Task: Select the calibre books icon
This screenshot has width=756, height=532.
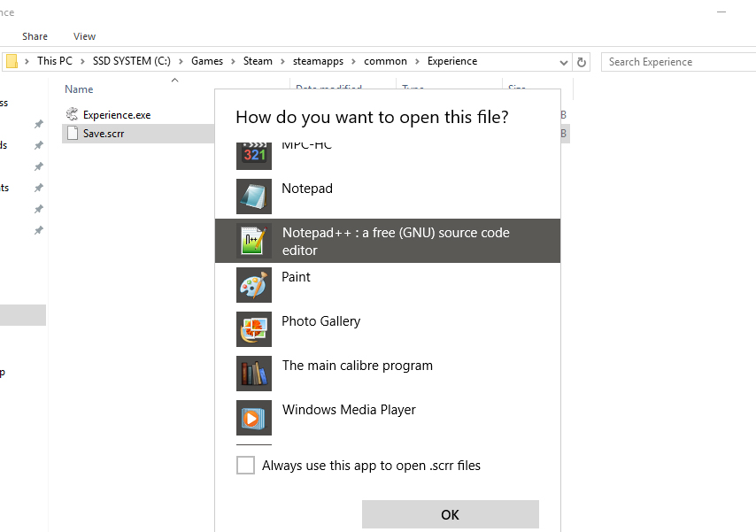Action: tap(254, 374)
